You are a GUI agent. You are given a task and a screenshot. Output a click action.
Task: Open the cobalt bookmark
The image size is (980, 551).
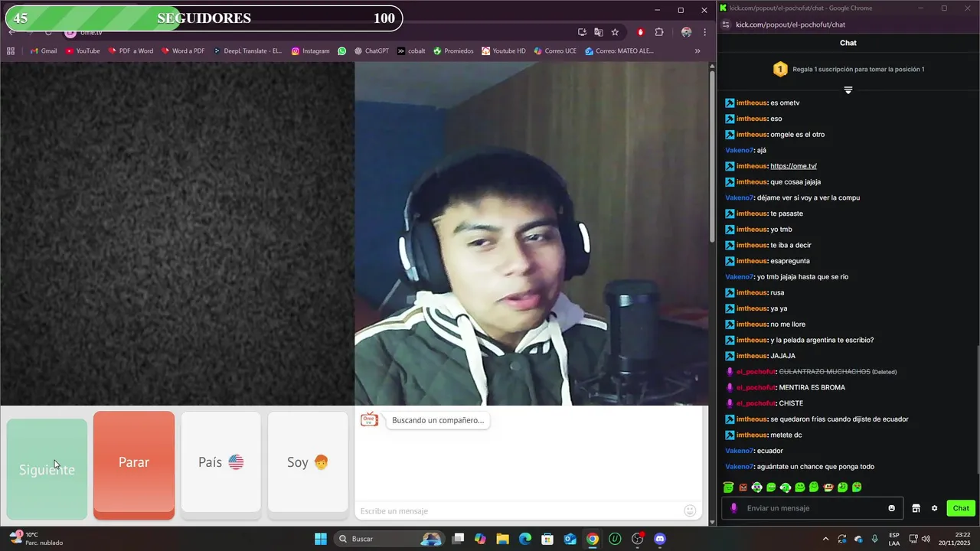[x=411, y=51]
